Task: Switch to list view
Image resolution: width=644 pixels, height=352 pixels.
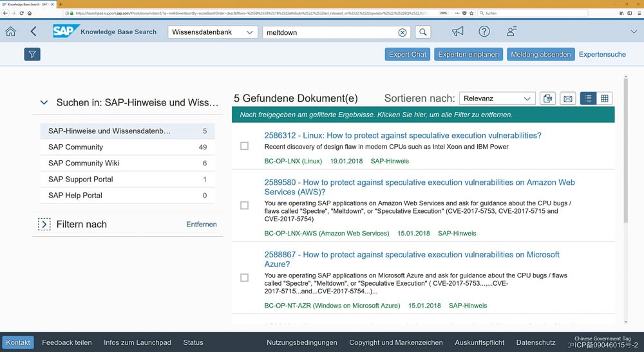Action: pyautogui.click(x=588, y=98)
